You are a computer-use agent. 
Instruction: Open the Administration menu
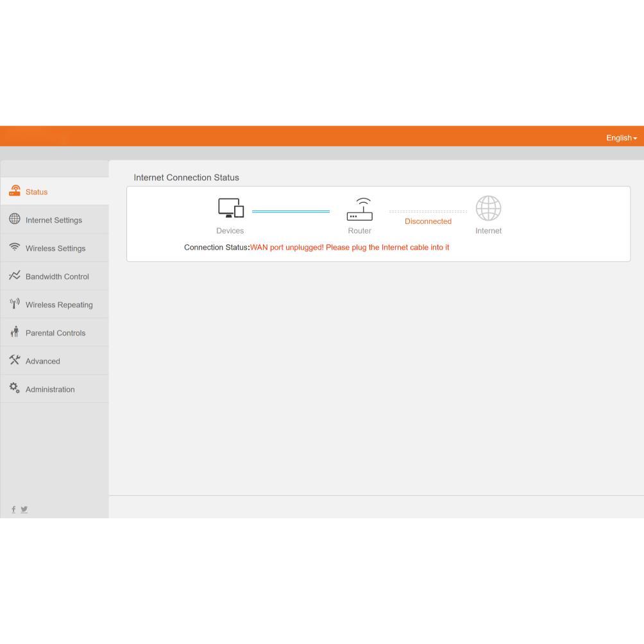55,389
